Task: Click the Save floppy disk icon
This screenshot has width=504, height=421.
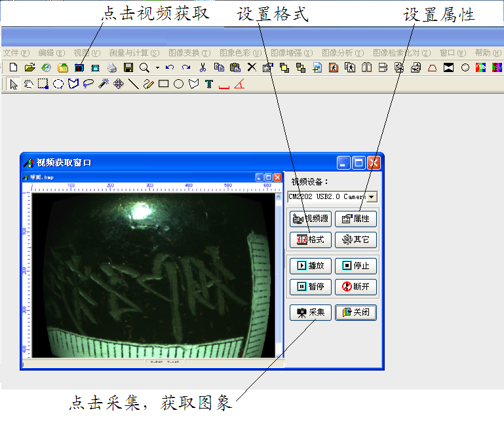Action: 128,67
